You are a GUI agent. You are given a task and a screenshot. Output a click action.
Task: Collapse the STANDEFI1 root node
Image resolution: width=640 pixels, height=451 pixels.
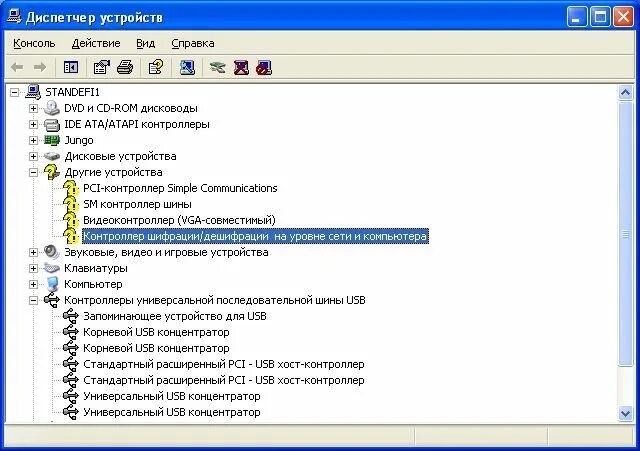coord(14,92)
